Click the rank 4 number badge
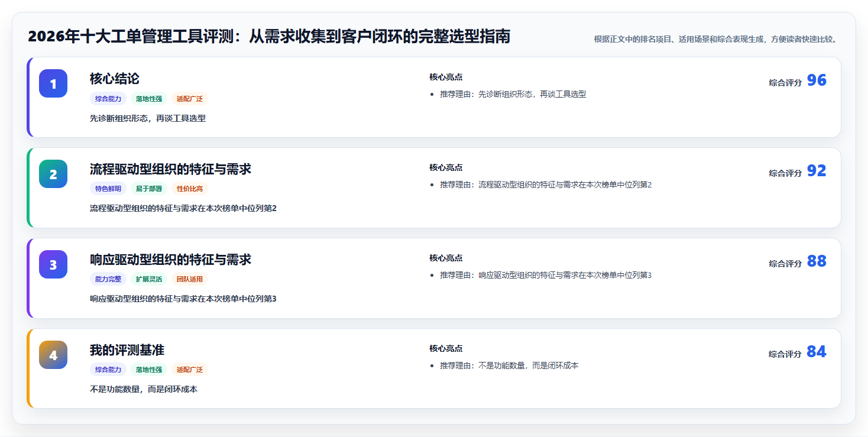Image resolution: width=868 pixels, height=437 pixels. point(53,355)
